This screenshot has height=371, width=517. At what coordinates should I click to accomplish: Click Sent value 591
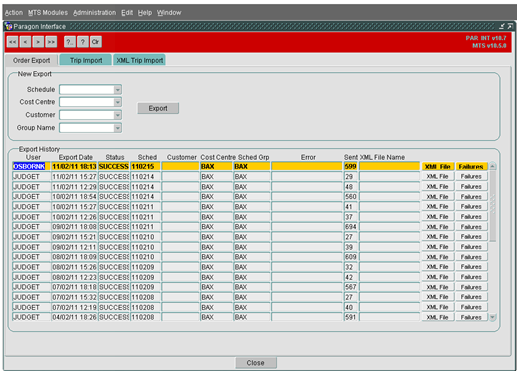click(350, 317)
